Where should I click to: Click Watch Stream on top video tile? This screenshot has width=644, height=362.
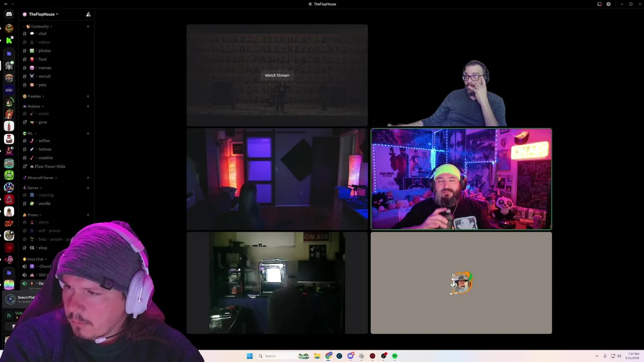point(277,75)
